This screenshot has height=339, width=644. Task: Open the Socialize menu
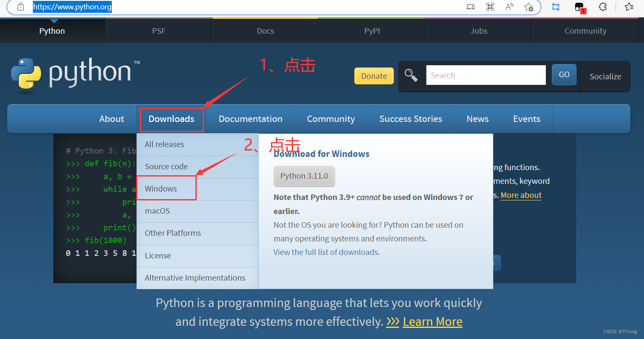[x=605, y=76]
